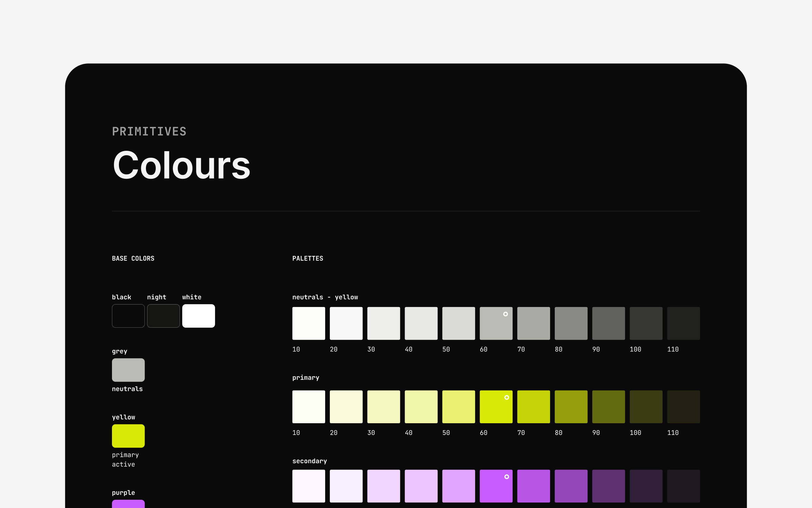The height and width of the screenshot is (508, 812).
Task: Choose primary palette swatch 50
Action: (x=459, y=406)
